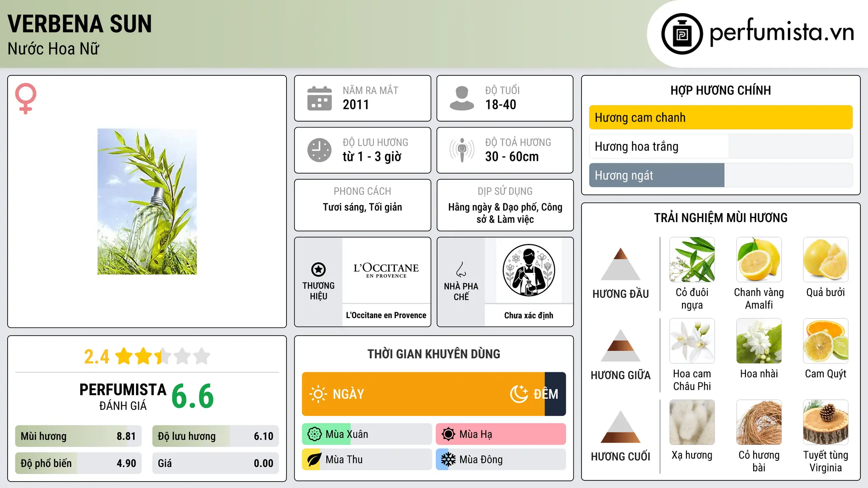Viewport: 868px width, 488px height.
Task: Click the Hương đầu pyramid icon
Action: coord(620,264)
